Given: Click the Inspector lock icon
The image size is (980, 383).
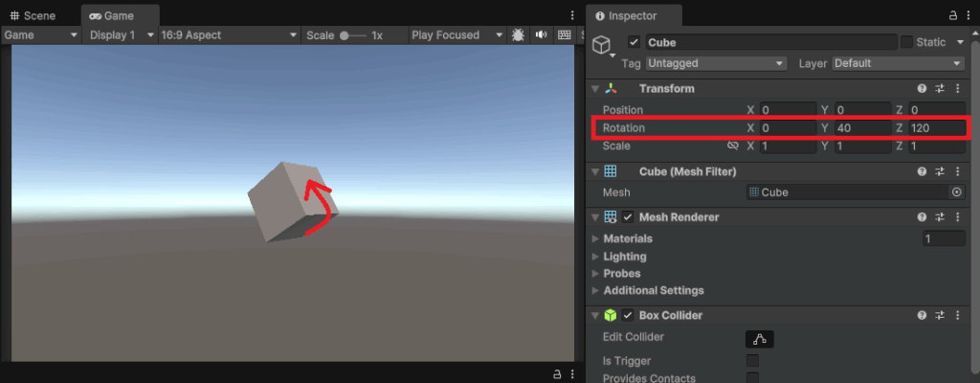Looking at the screenshot, I should point(953,15).
